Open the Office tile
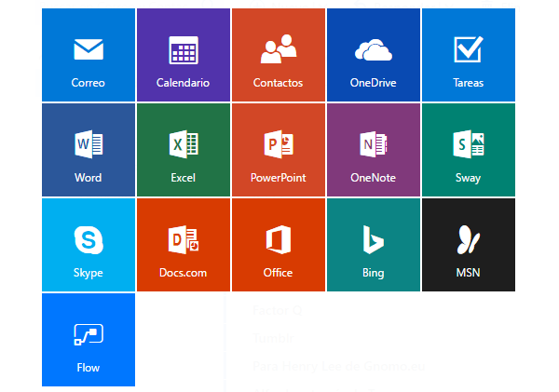Viewport: 559px width, 392px height. coord(279,245)
